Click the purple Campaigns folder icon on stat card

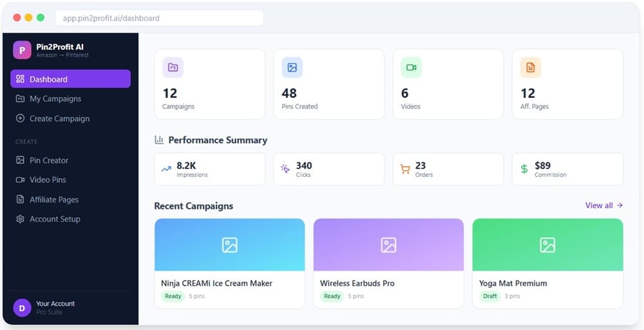[x=173, y=68]
